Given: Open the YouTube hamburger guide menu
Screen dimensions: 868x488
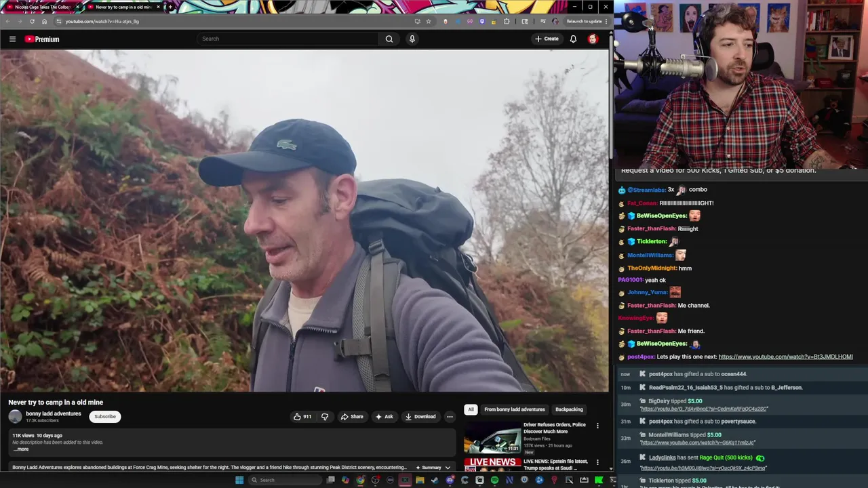Looking at the screenshot, I should (12, 39).
